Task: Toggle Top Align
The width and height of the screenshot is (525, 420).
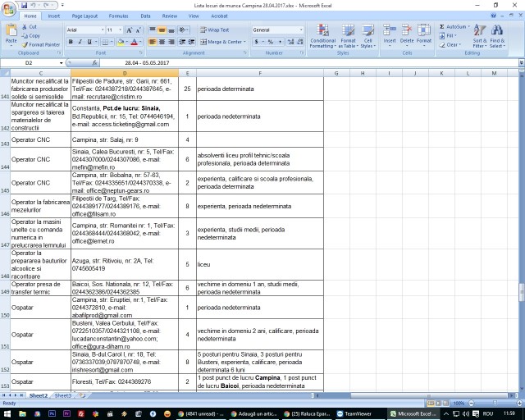Action: (153, 30)
